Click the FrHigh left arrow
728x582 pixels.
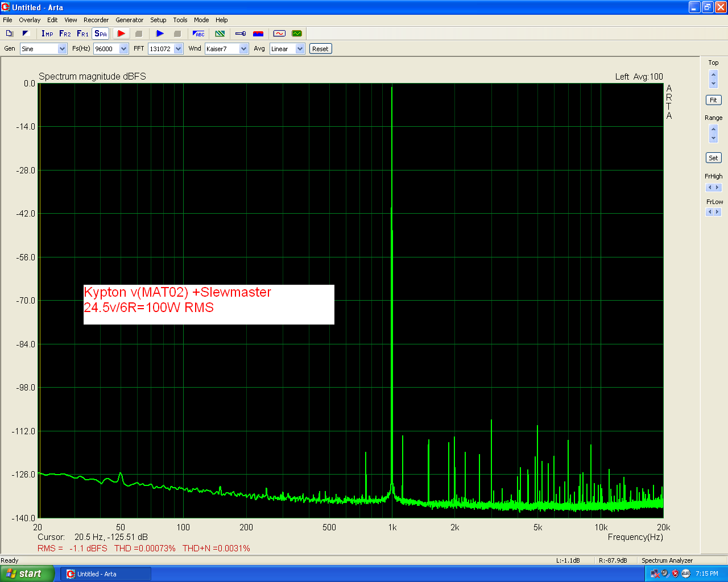709,188
